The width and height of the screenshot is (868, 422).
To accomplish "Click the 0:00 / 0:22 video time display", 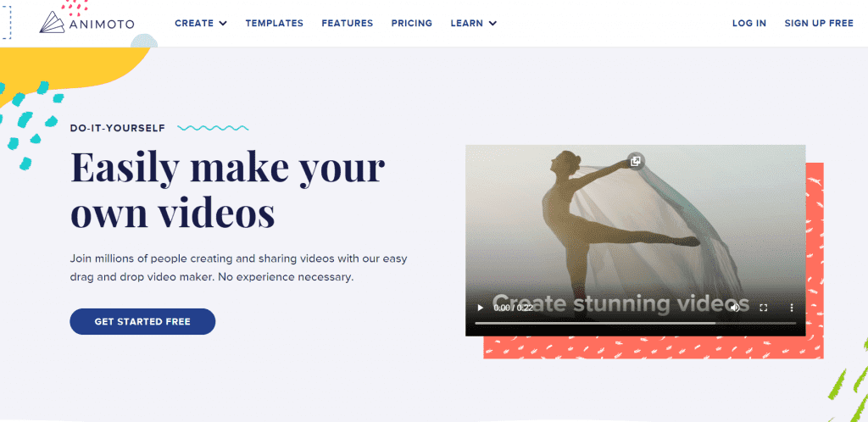I will (513, 308).
